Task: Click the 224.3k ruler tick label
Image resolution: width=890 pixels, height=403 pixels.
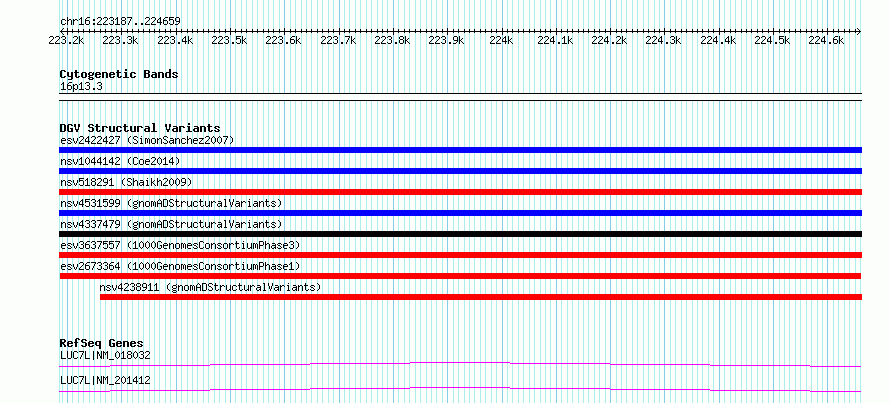Action: [664, 40]
